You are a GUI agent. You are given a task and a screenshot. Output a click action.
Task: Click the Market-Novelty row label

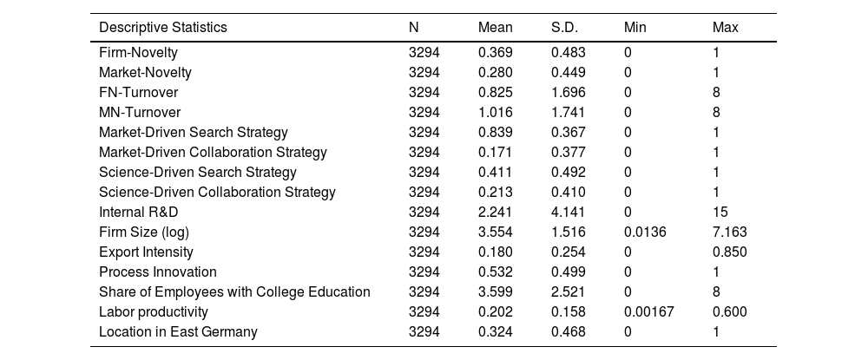(145, 73)
